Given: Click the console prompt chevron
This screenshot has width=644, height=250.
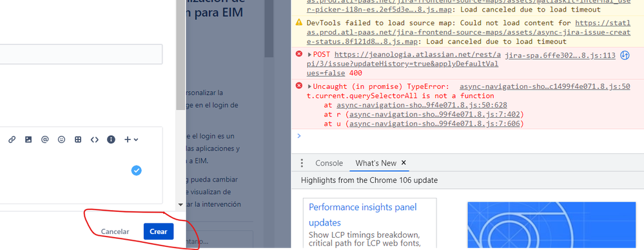Looking at the screenshot, I should pyautogui.click(x=298, y=135).
